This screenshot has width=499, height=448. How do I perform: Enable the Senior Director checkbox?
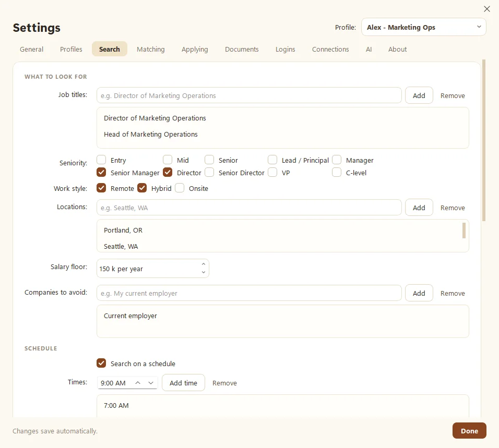pos(209,172)
